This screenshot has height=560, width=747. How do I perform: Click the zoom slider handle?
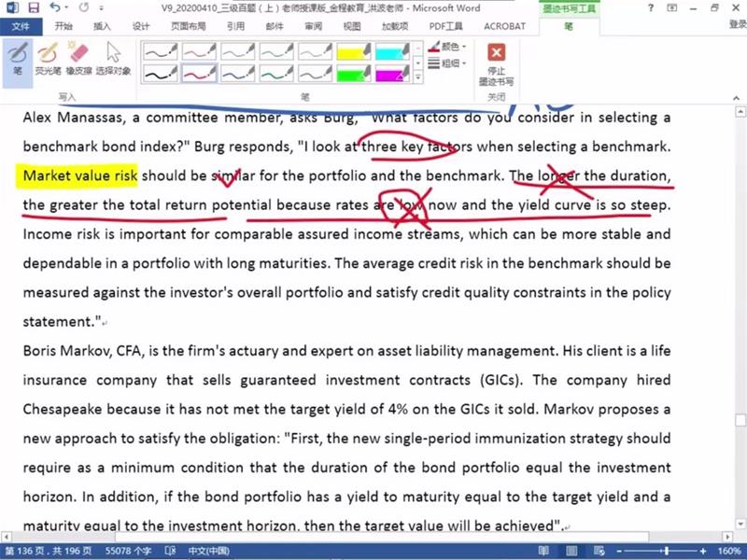coord(667,552)
